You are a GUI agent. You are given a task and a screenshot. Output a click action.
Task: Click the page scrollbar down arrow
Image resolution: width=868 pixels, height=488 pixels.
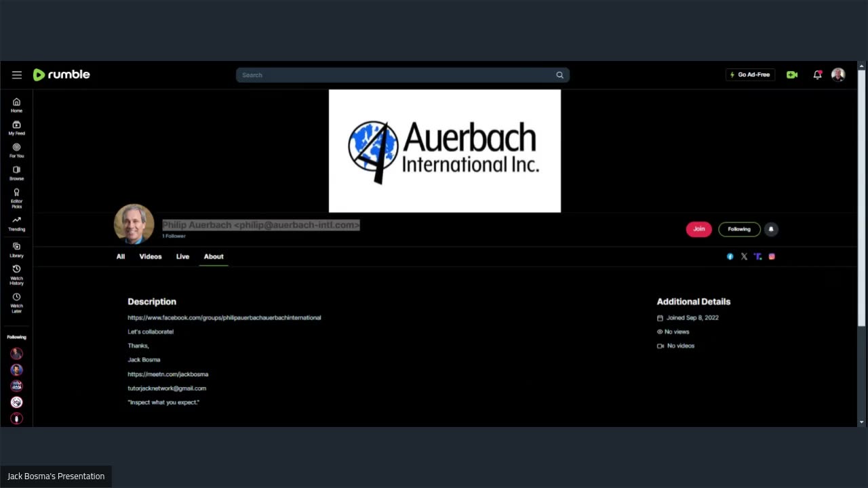[x=862, y=422]
